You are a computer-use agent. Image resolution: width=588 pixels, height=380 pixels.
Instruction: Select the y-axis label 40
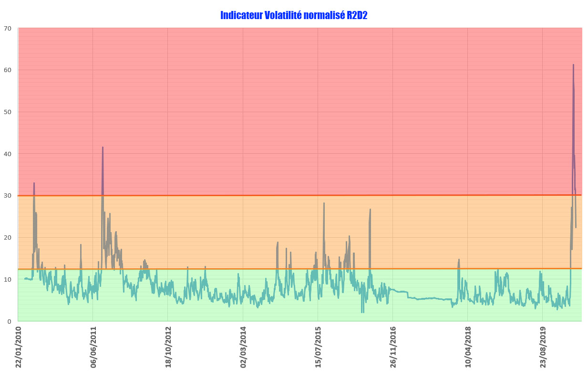[x=7, y=154]
